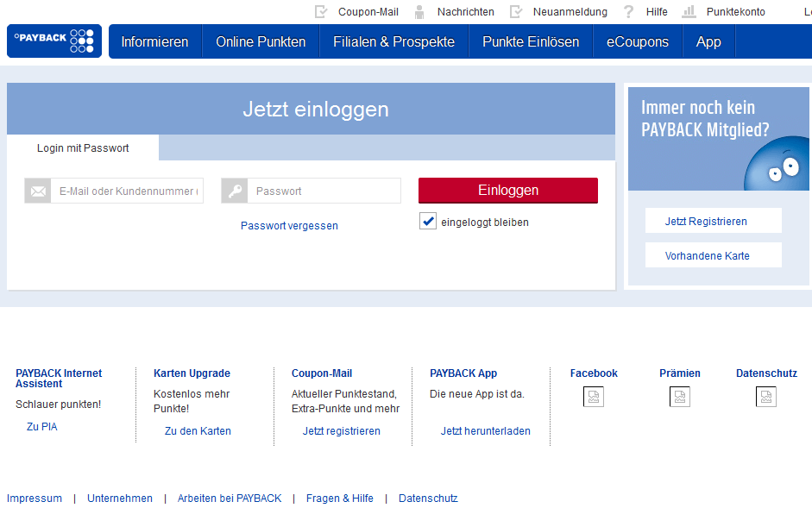
Task: Click the blue PAYBACK mascot character
Action: [x=777, y=164]
